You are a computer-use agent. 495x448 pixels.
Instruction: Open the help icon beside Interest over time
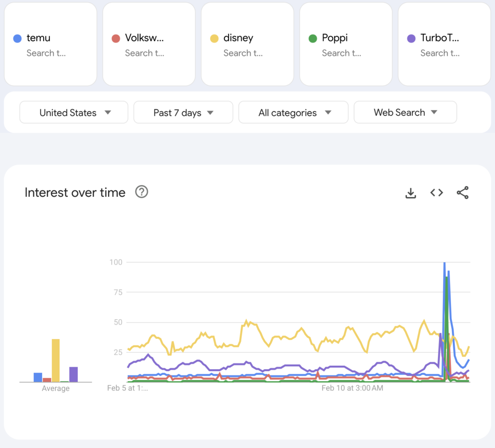click(141, 192)
